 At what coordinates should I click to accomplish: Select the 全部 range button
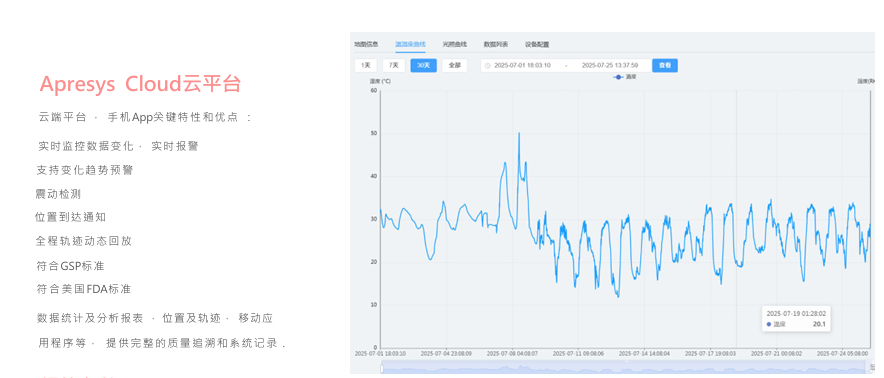[454, 65]
